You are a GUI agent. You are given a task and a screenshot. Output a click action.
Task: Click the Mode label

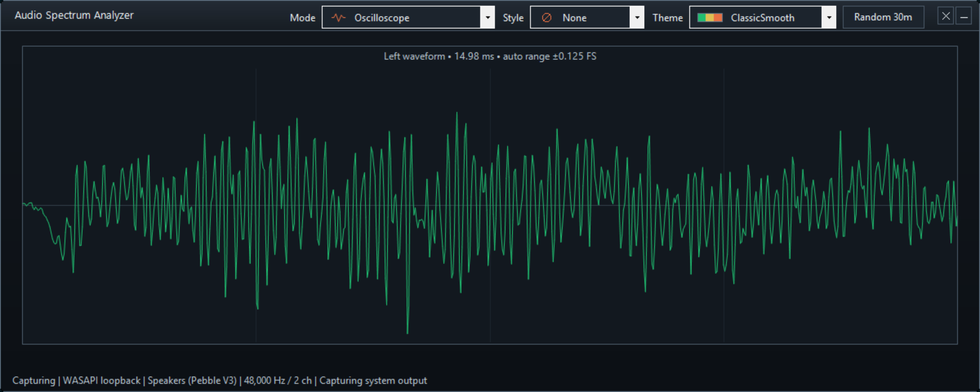[x=303, y=17]
